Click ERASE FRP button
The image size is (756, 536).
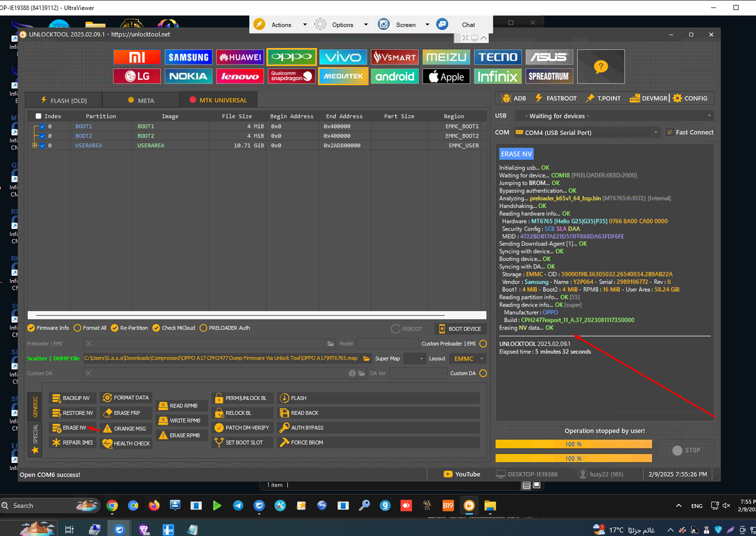click(x=126, y=413)
